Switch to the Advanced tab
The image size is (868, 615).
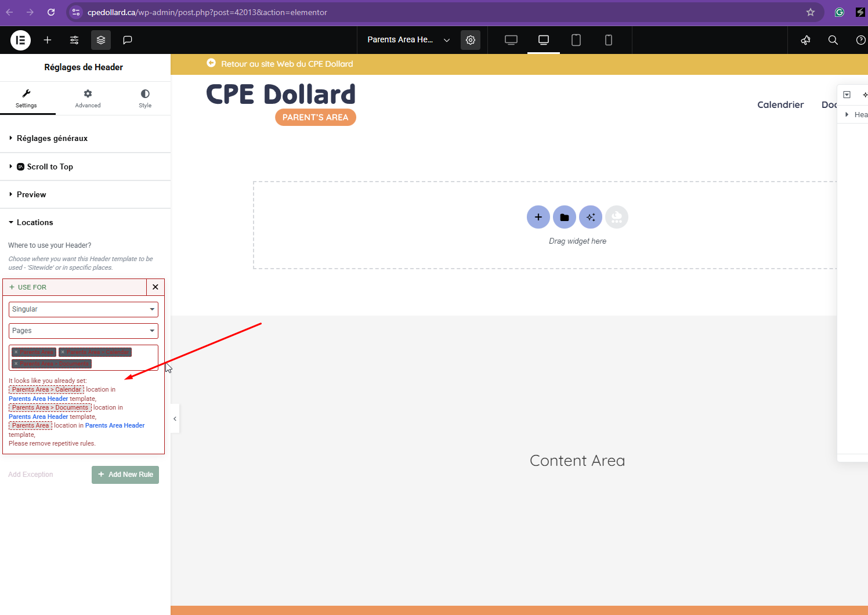(x=88, y=98)
